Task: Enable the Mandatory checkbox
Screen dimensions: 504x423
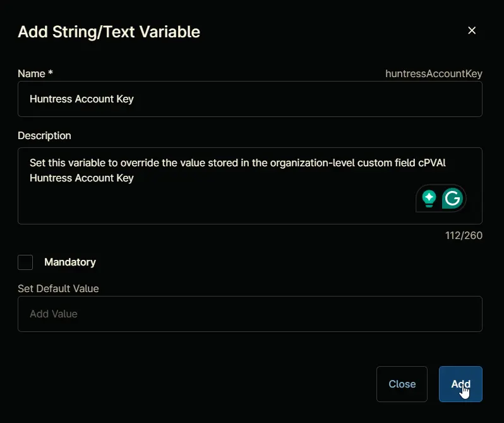Action: click(x=25, y=262)
